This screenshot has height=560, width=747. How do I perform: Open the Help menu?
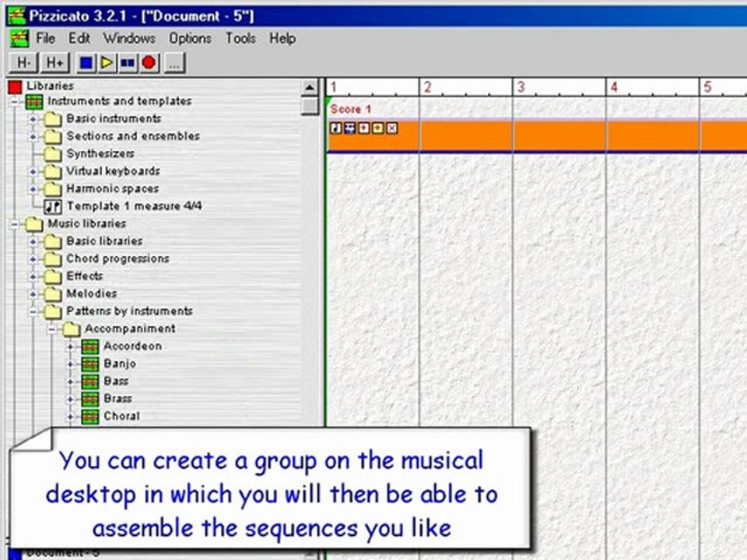point(282,38)
